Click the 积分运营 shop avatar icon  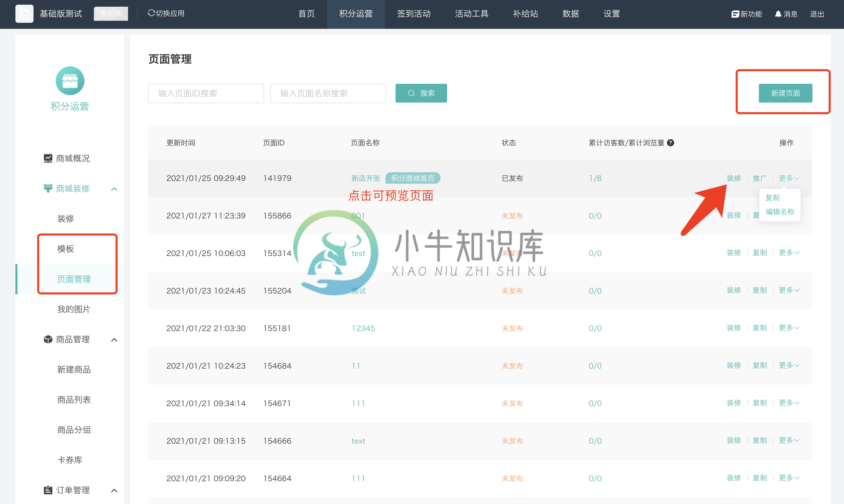(x=70, y=81)
